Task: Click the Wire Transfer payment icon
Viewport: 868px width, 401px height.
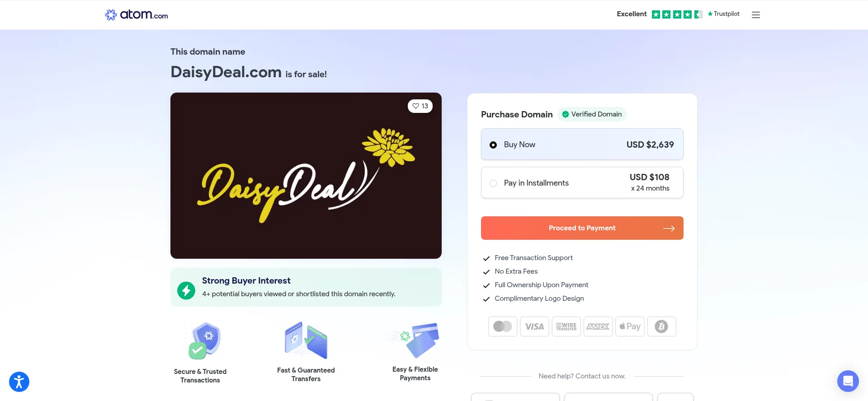Action: click(x=566, y=326)
